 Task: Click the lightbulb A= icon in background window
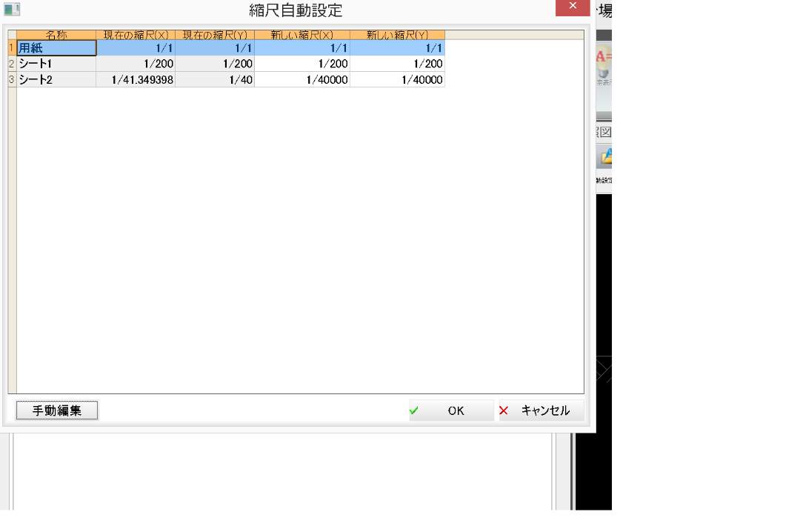click(x=604, y=61)
